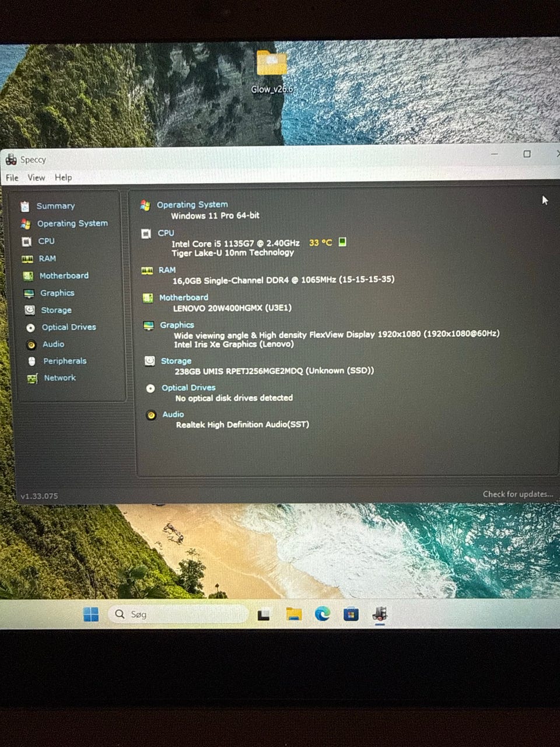Image resolution: width=560 pixels, height=747 pixels.
Task: Click the Windows flag icon beside Operating System heading
Action: (145, 205)
